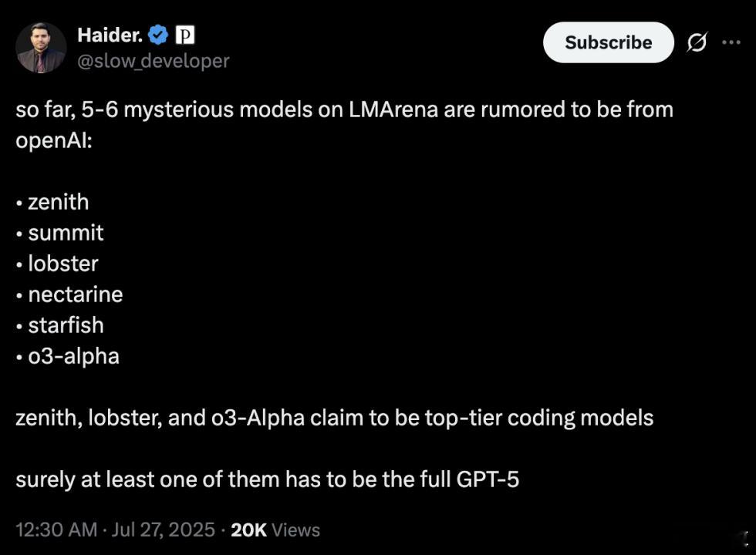Click the line mentioning the full GPT-5

click(268, 479)
